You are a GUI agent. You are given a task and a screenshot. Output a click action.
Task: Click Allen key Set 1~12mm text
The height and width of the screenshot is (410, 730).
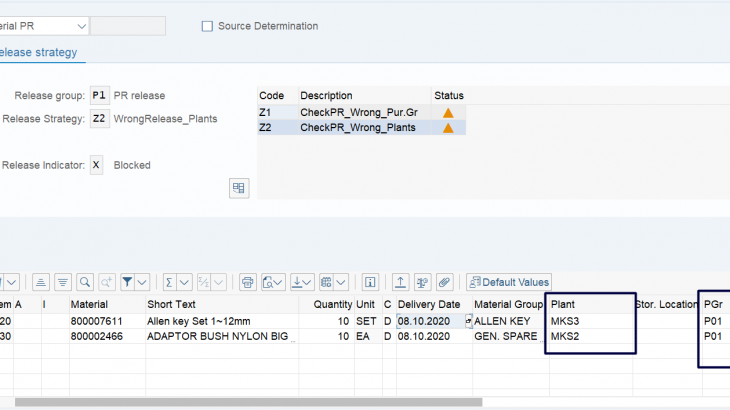click(199, 321)
